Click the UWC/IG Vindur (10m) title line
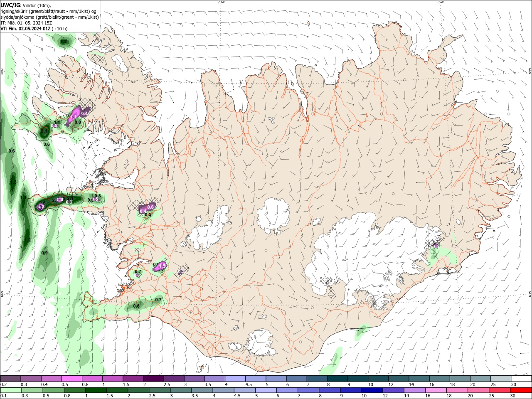 pos(25,5)
